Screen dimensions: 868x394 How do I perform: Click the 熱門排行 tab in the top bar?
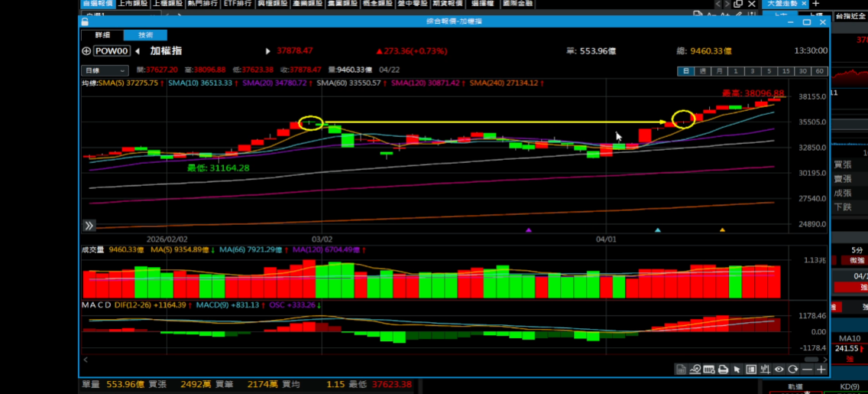(x=202, y=4)
